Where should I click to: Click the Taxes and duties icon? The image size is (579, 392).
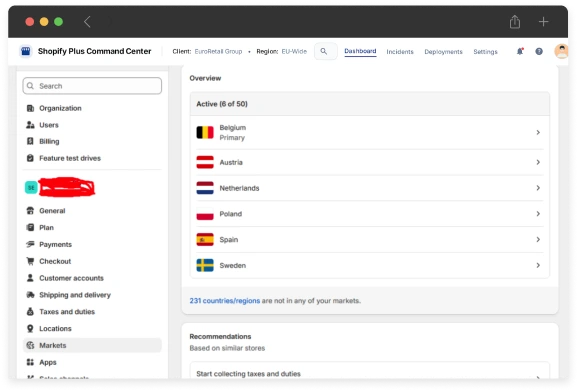tap(30, 312)
